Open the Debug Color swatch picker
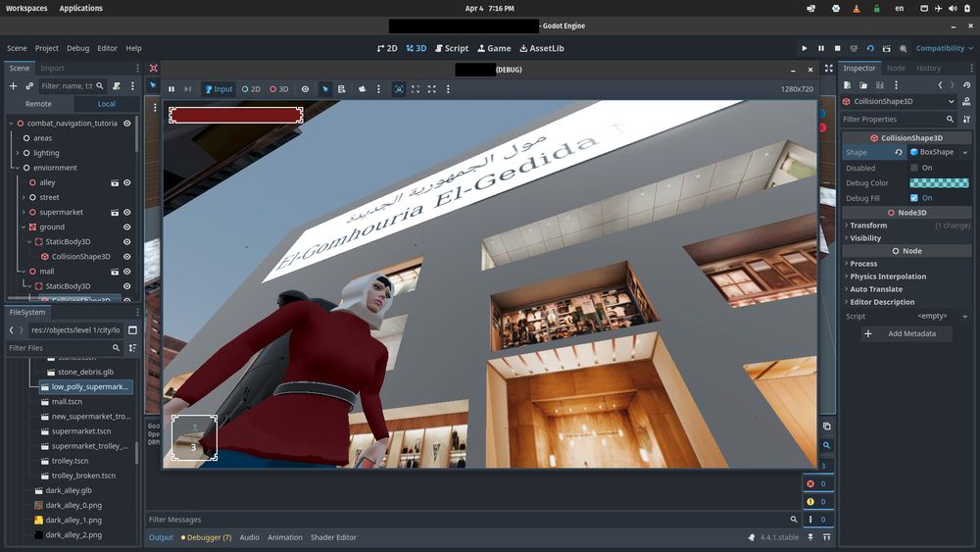 tap(939, 183)
